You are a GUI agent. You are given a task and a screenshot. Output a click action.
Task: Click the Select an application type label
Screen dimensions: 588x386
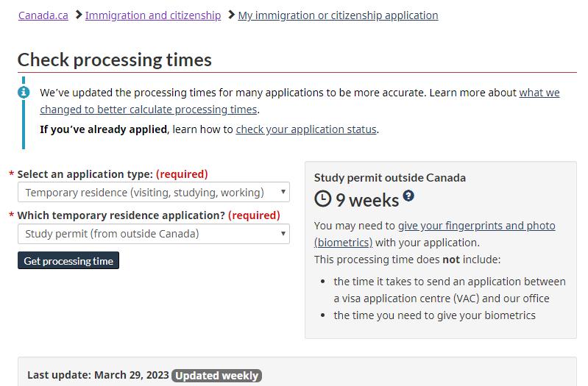85,174
